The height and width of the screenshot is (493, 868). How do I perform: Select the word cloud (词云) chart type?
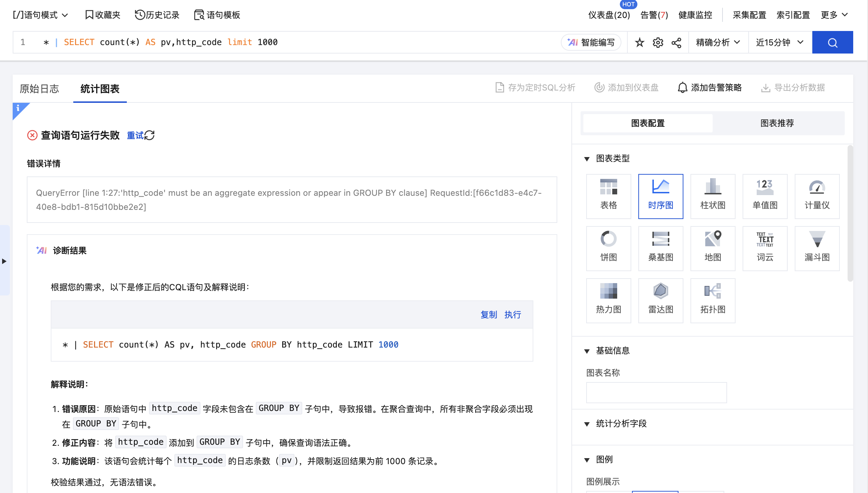coord(765,248)
